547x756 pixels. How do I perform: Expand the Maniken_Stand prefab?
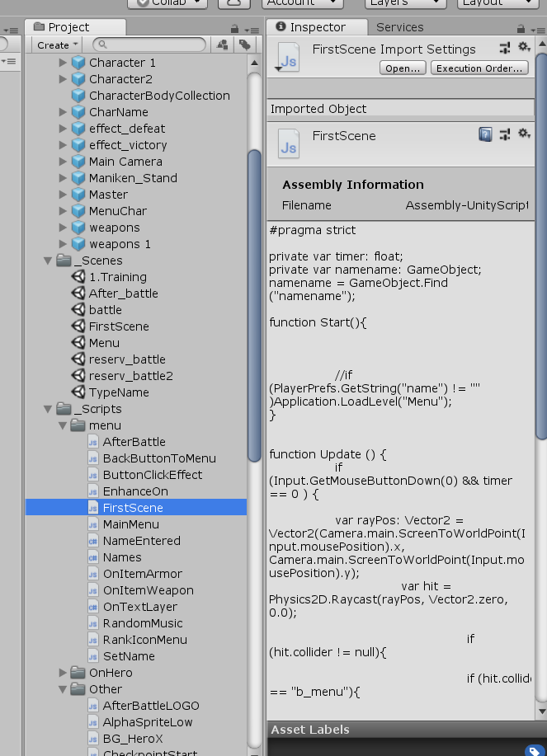pos(63,178)
